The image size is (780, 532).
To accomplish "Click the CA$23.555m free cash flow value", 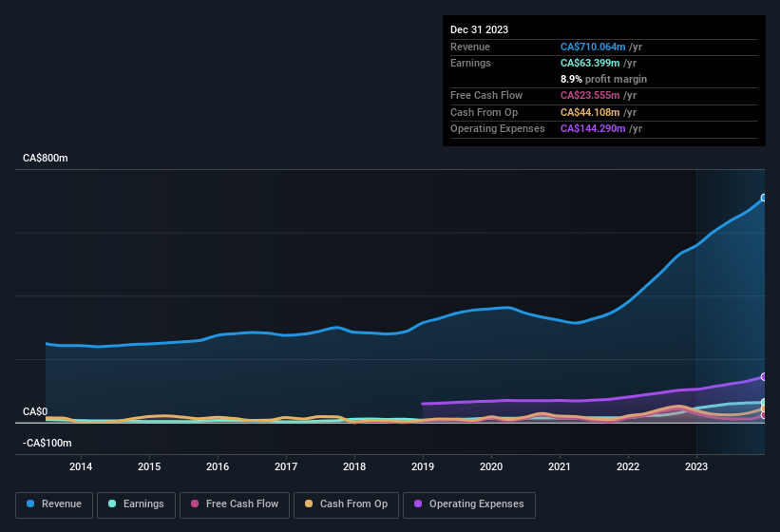I will tap(590, 95).
